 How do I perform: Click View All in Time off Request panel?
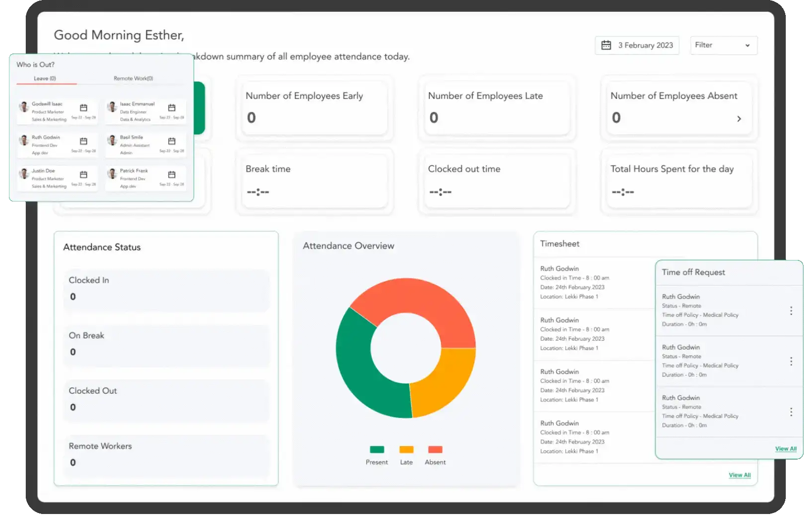[x=785, y=449]
